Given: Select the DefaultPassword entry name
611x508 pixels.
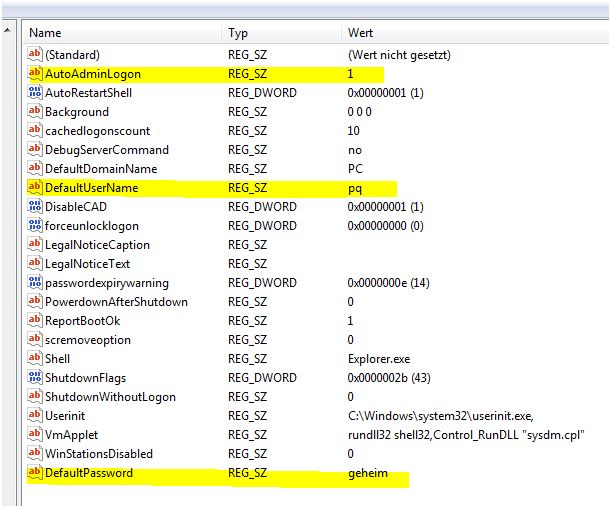Looking at the screenshot, I should click(x=89, y=473).
